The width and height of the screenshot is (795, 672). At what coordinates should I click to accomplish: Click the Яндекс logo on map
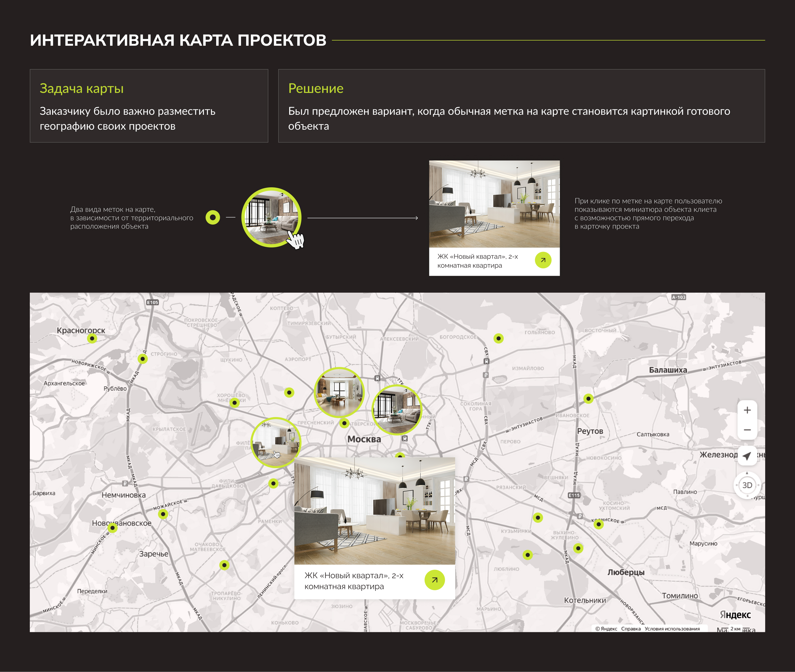tap(735, 614)
